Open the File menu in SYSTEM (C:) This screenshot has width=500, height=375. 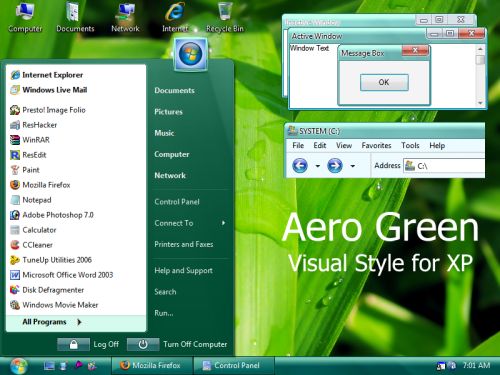click(x=298, y=146)
